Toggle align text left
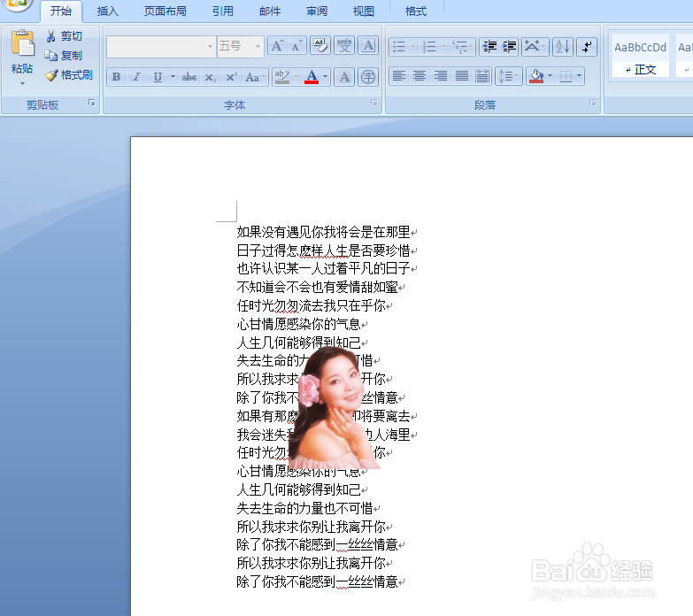Viewport: 693px width, 616px height. tap(398, 76)
